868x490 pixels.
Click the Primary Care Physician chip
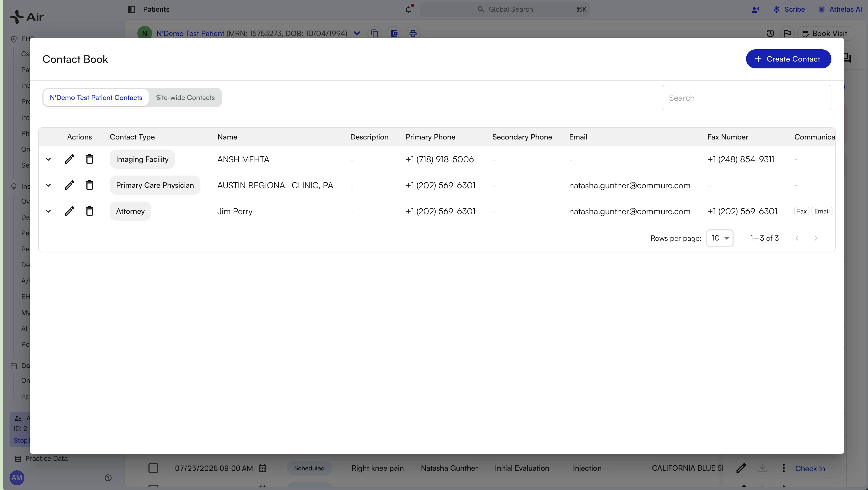pyautogui.click(x=155, y=185)
